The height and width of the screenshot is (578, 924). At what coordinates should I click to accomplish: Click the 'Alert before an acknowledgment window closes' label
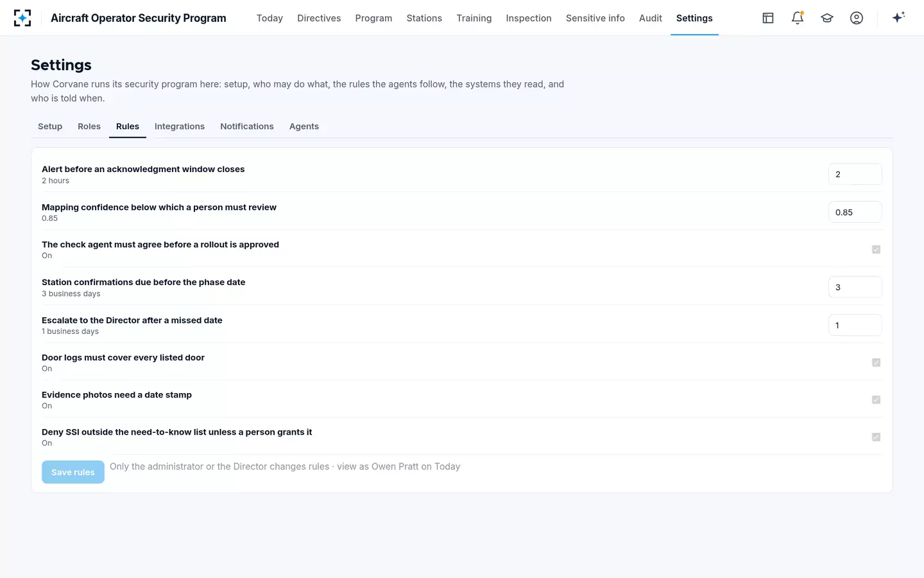pos(143,169)
